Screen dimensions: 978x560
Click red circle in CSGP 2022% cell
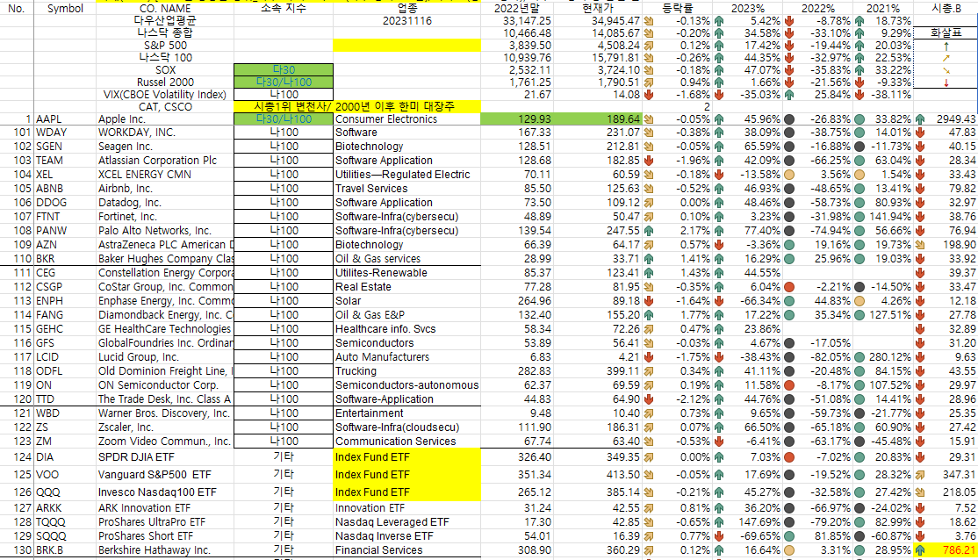(x=789, y=287)
